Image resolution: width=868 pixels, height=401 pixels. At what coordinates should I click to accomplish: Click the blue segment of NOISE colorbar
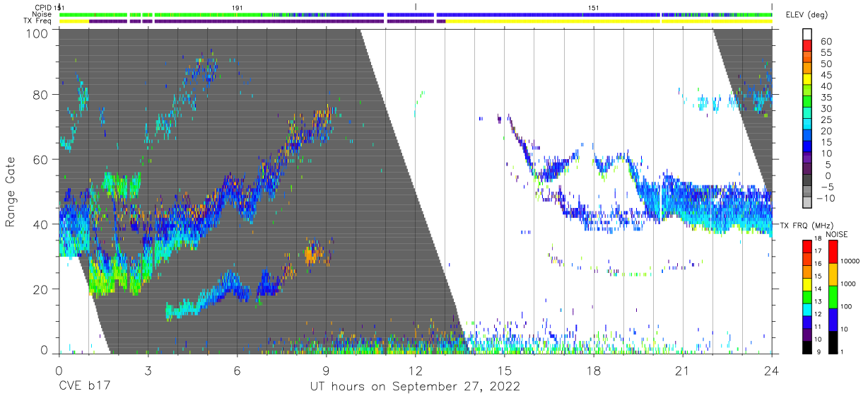[x=833, y=319]
